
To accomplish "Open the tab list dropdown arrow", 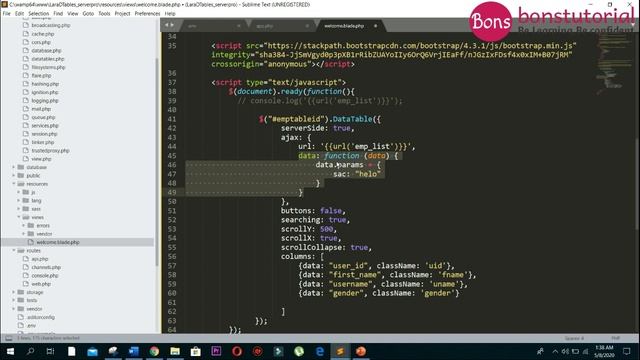I will [x=633, y=25].
